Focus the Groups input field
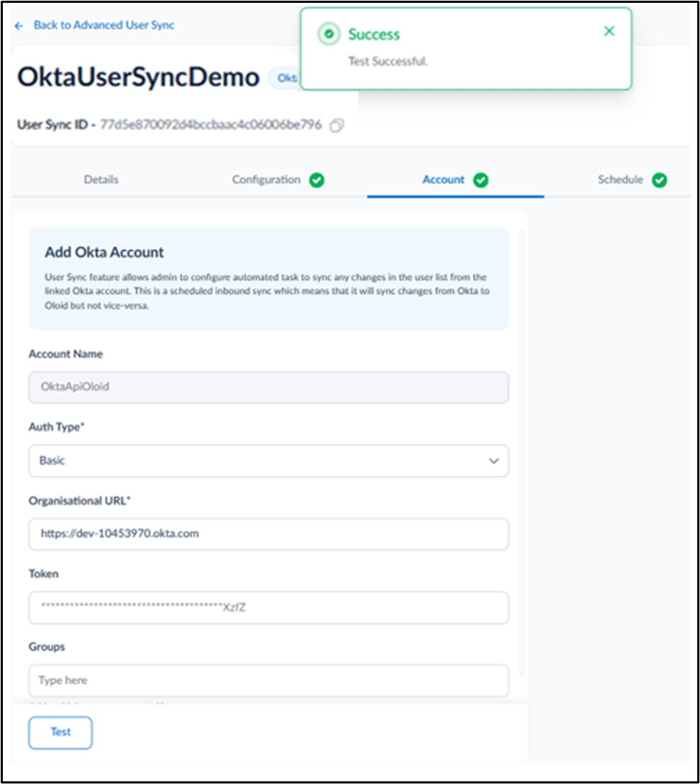 (268, 680)
